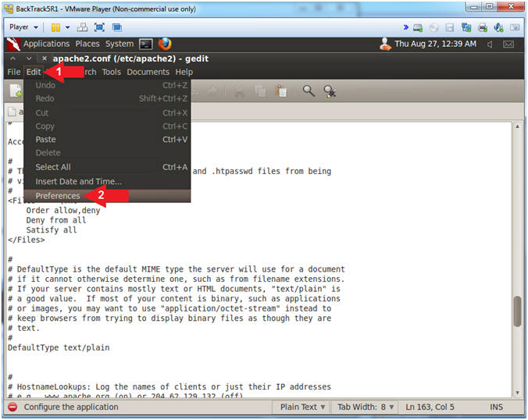528x420 pixels.
Task: Click the scrollbar up arrow in editor
Action: (517, 126)
